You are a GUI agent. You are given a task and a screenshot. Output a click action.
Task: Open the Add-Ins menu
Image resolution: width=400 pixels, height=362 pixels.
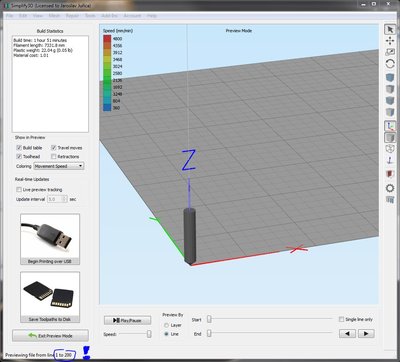[x=109, y=16]
